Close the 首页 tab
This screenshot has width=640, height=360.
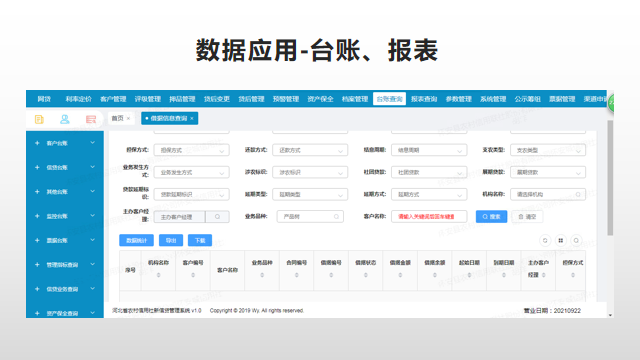pyautogui.click(x=128, y=118)
